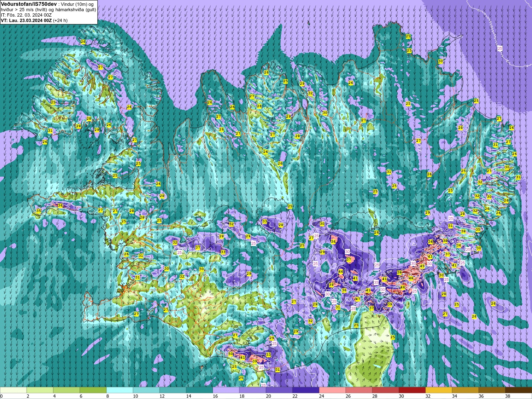Click the yellow gust label "44"
This screenshot has width=532, height=399.
[x=341, y=271]
